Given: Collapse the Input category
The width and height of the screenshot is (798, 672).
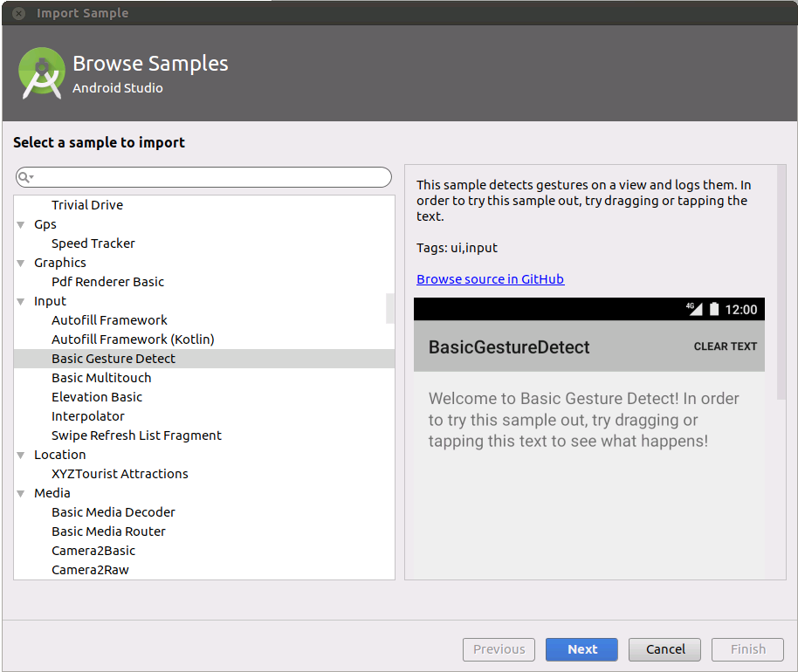Looking at the screenshot, I should click(21, 302).
